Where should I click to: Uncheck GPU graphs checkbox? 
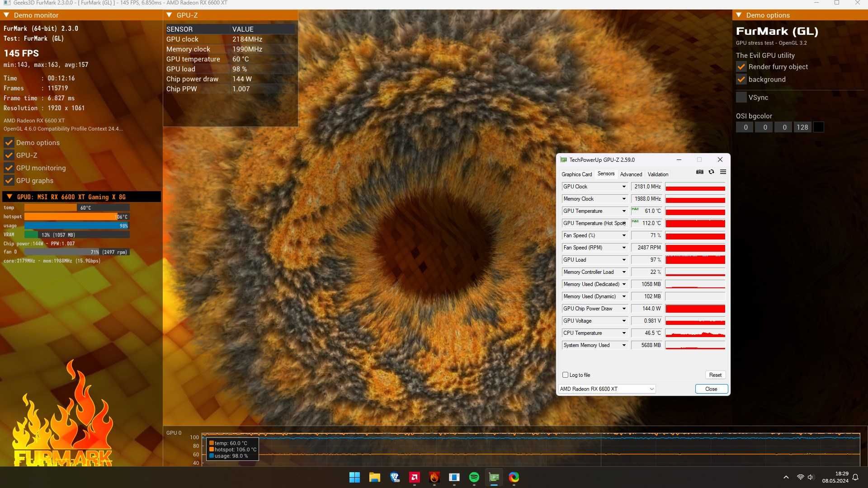pos(9,181)
